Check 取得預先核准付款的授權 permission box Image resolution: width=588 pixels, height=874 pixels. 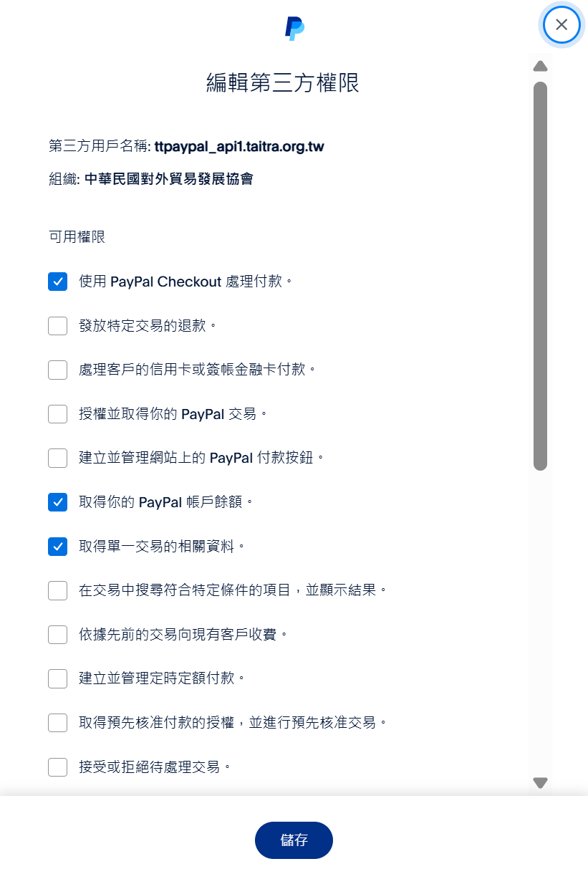tap(58, 722)
